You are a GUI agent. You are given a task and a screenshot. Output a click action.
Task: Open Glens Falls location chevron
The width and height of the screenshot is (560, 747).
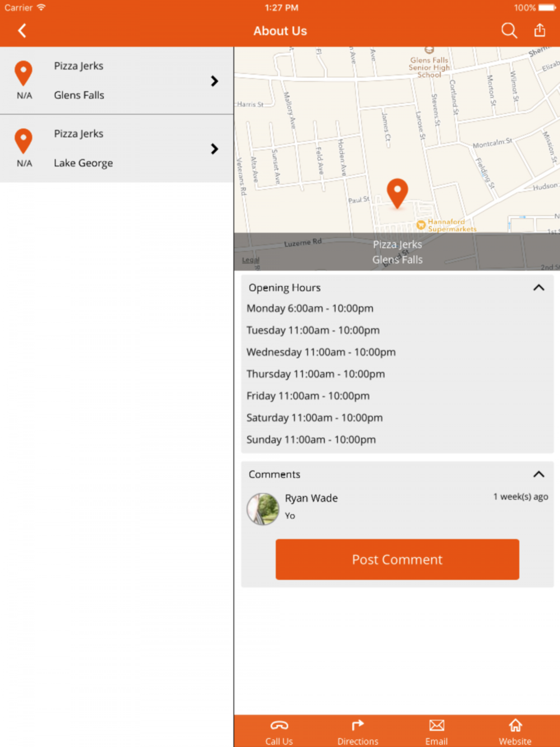pyautogui.click(x=214, y=81)
